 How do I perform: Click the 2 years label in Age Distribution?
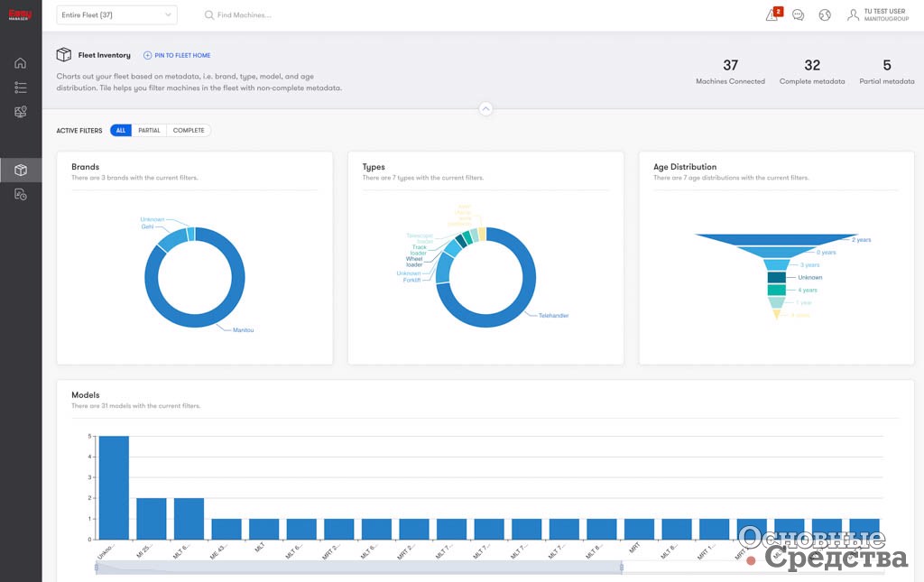[861, 240]
